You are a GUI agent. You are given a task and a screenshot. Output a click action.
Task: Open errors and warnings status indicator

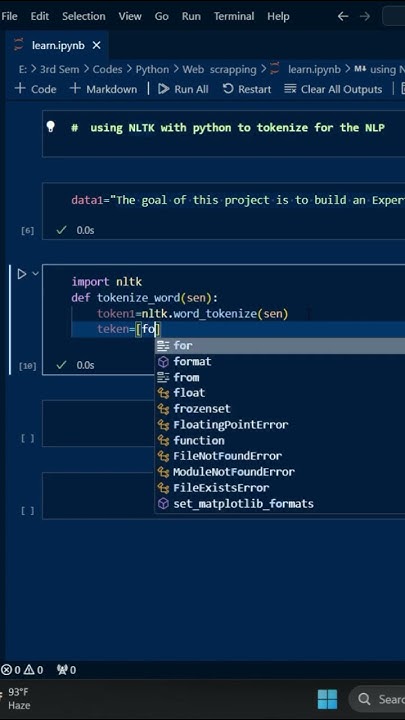22,669
